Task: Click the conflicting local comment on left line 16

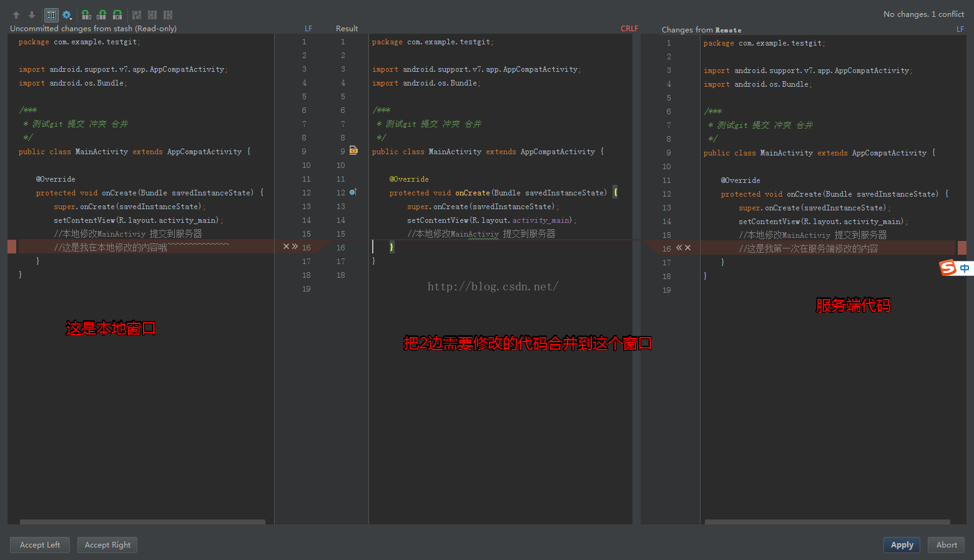Action: (x=141, y=248)
